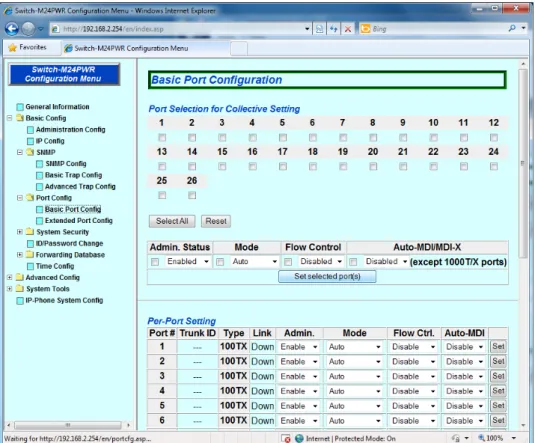The image size is (535, 443).
Task: Click the main page vertical scrollbar thumb
Action: tap(523, 164)
